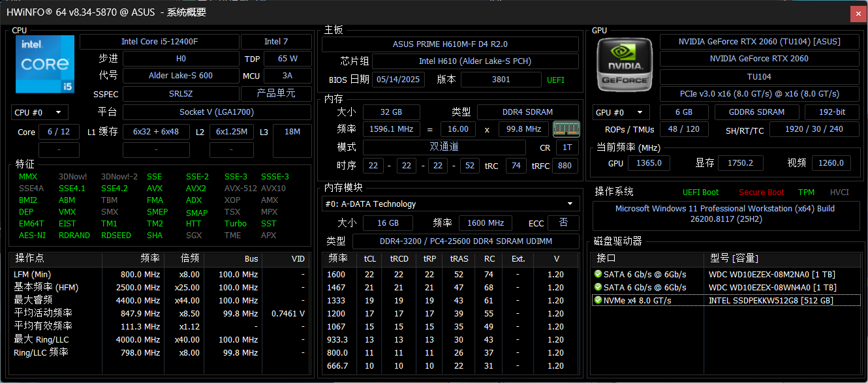Click the memory module chip icon
Viewport: 868px width, 383px height.
[x=566, y=129]
